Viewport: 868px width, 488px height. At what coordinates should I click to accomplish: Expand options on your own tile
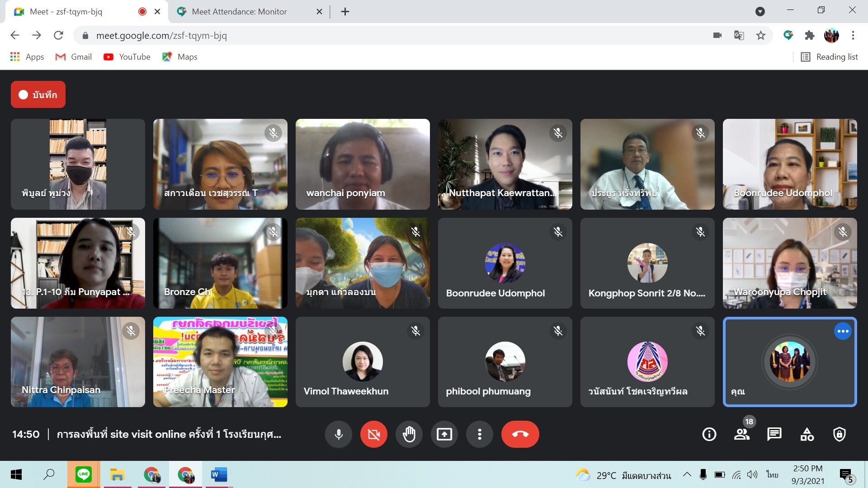843,331
